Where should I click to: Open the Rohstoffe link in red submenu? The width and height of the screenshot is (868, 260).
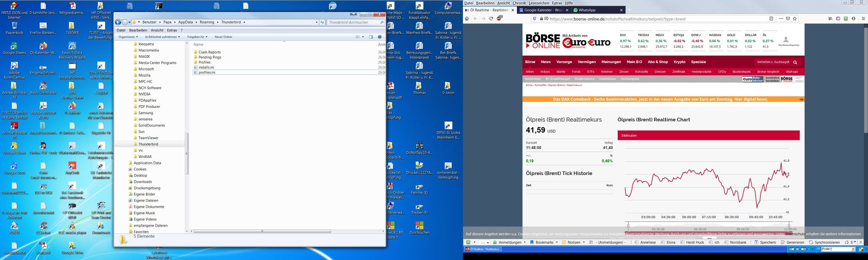[x=641, y=72]
